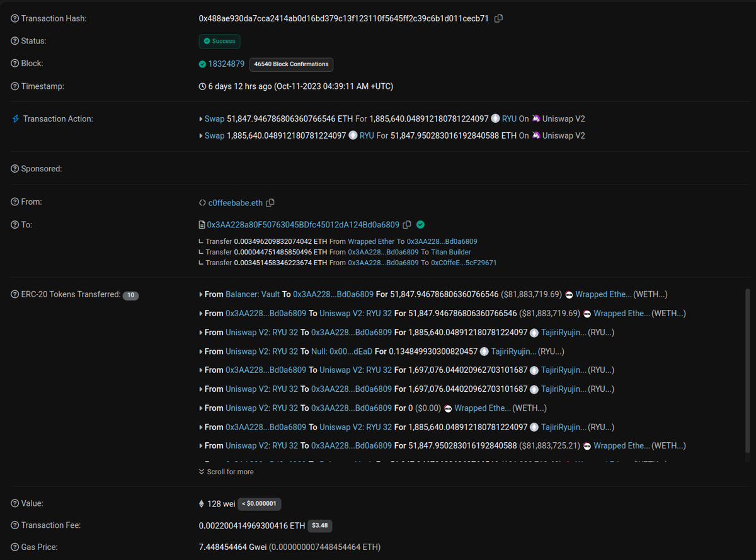Select the fee amount 0.002200414969300416 ETH
This screenshot has height=560, width=756.
[252, 525]
